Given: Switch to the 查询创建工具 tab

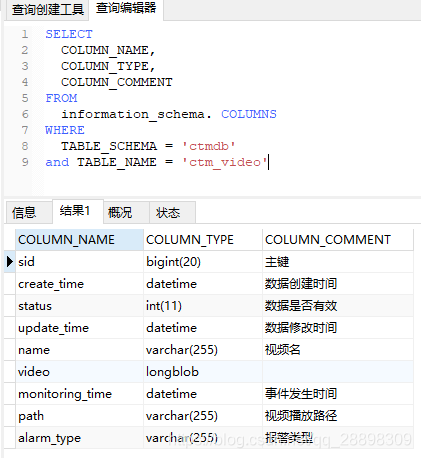Looking at the screenshot, I should click(48, 10).
